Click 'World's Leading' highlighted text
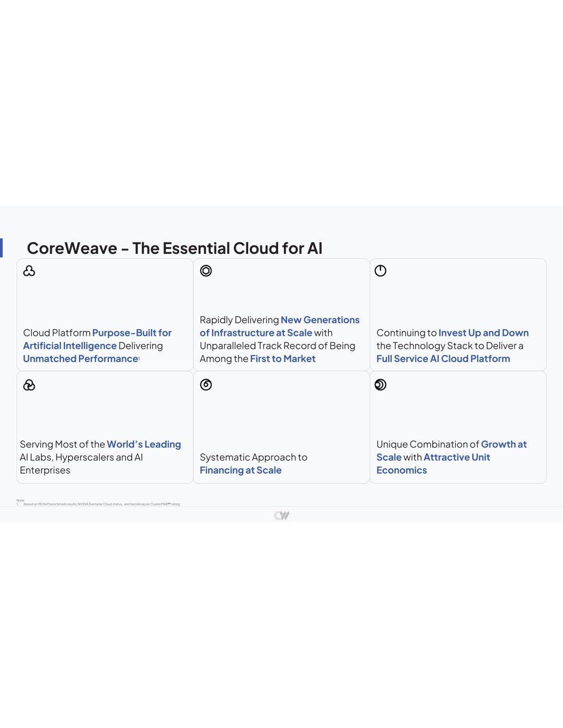 click(144, 444)
